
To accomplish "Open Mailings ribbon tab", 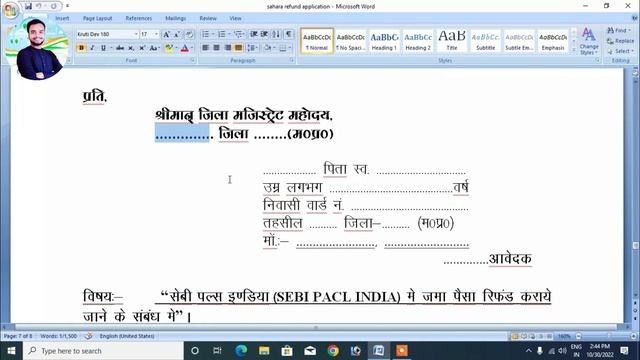I will 176,18.
